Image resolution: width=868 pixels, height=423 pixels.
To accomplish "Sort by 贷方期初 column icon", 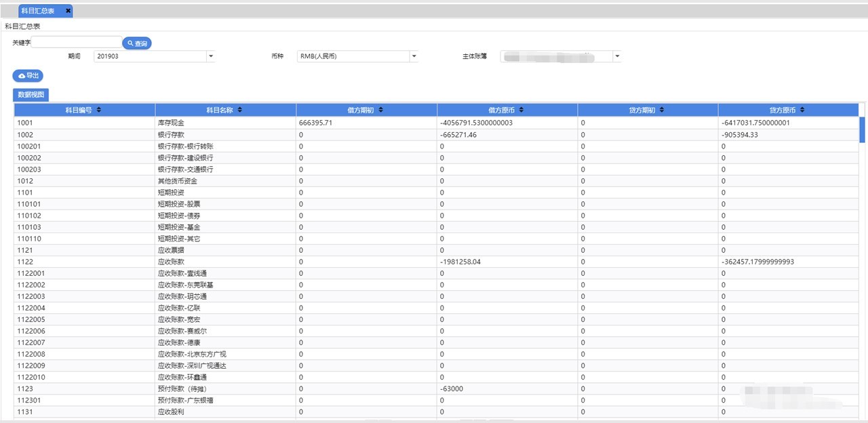I will [x=662, y=110].
